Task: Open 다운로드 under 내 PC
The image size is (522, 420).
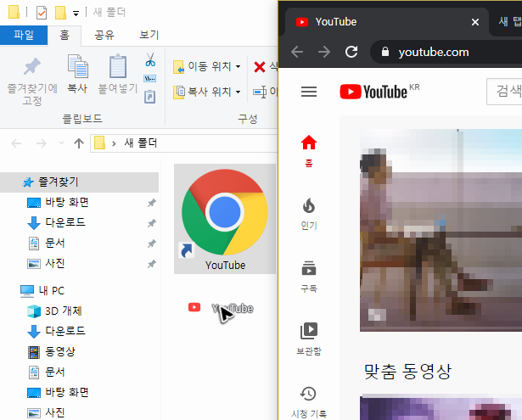Action: (x=65, y=331)
